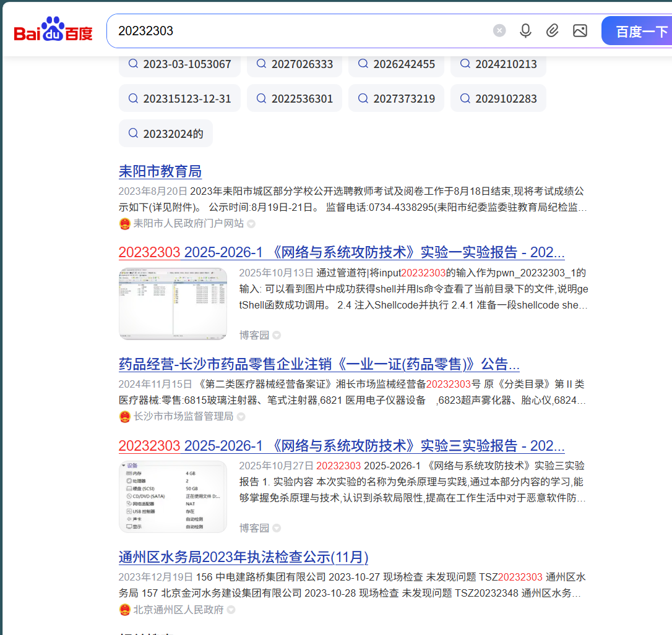The width and height of the screenshot is (672, 635).
Task: Click 长沙市市场监督管理局 source link
Action: pos(183,416)
